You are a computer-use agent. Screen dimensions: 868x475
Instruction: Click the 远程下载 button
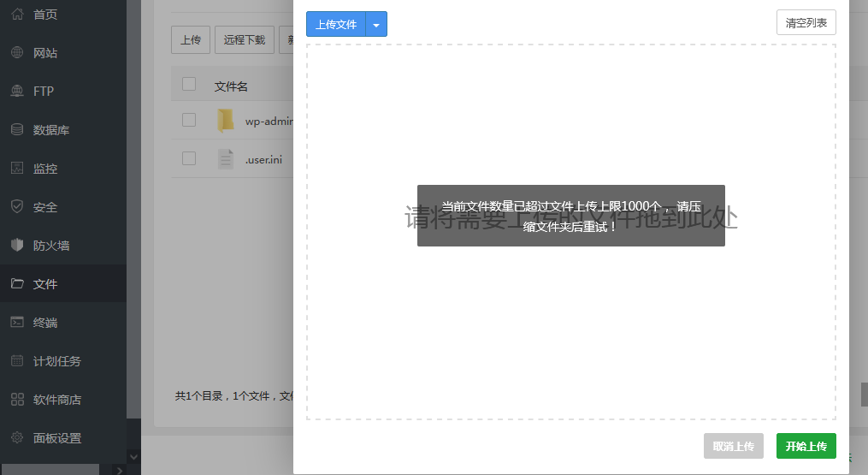tap(244, 40)
